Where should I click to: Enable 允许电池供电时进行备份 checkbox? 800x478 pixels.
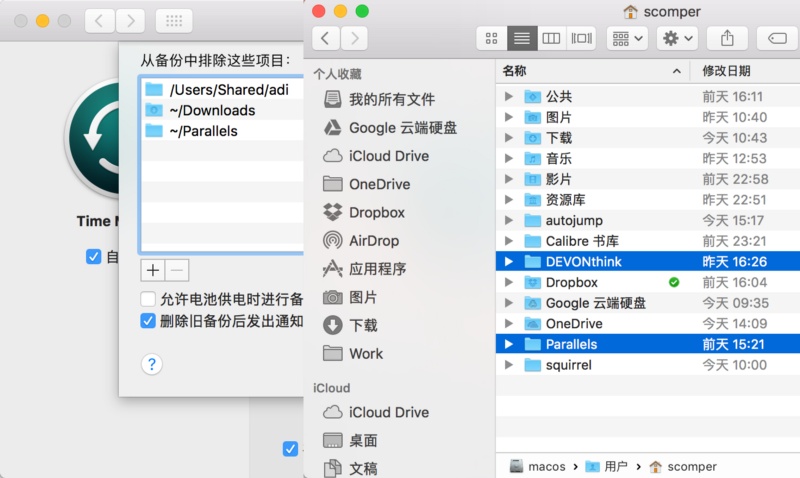point(148,299)
